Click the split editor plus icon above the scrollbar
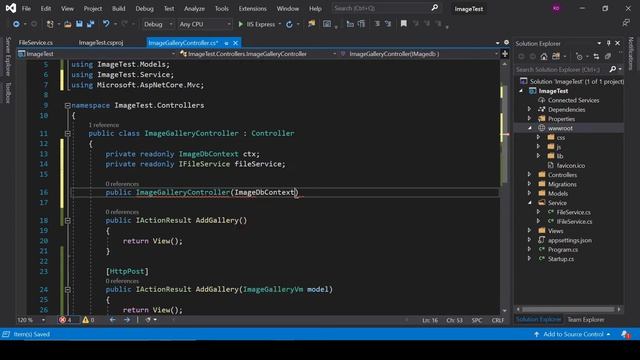The image size is (640, 360). point(505,54)
